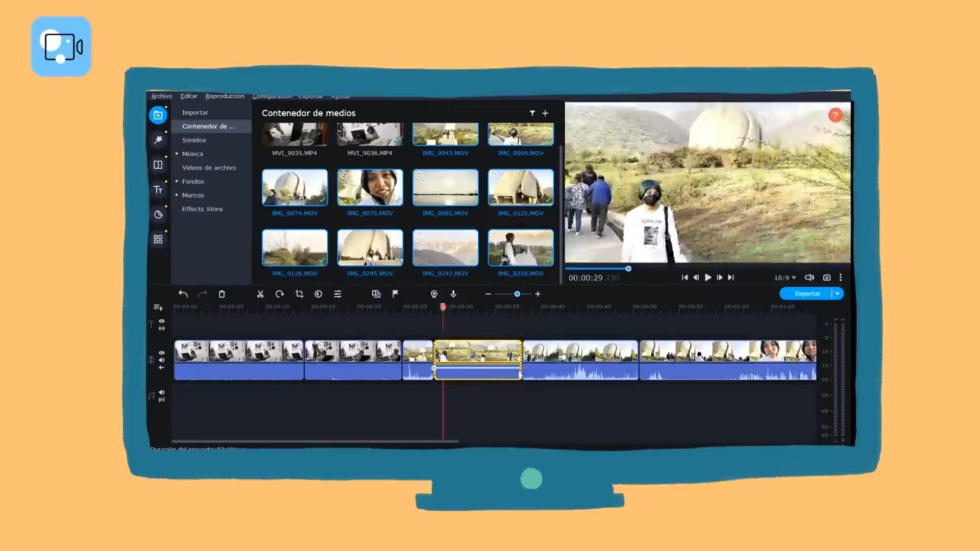Click timeline horizontal scrollbar
980x551 pixels.
click(315, 441)
